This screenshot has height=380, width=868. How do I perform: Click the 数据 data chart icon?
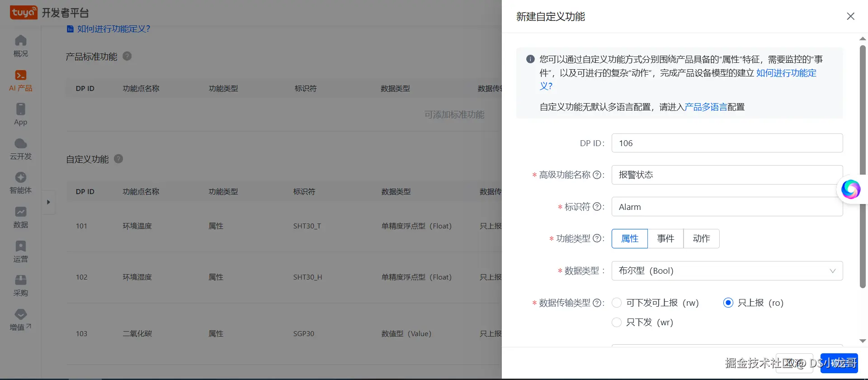click(20, 212)
